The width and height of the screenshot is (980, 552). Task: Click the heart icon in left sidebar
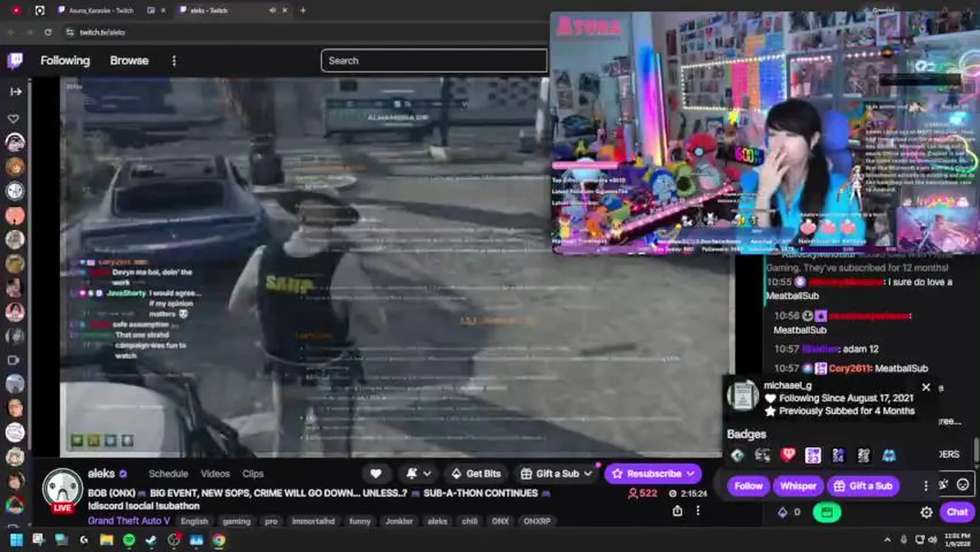14,119
